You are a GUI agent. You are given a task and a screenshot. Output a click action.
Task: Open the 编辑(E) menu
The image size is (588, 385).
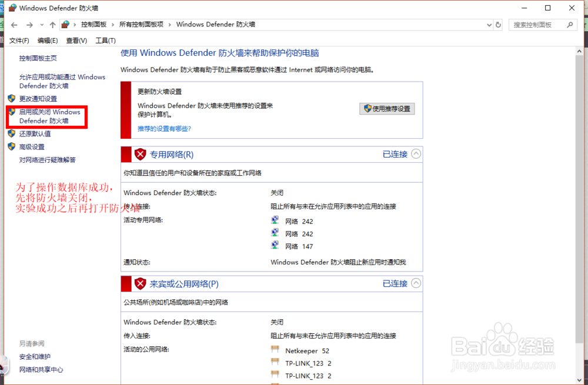48,41
